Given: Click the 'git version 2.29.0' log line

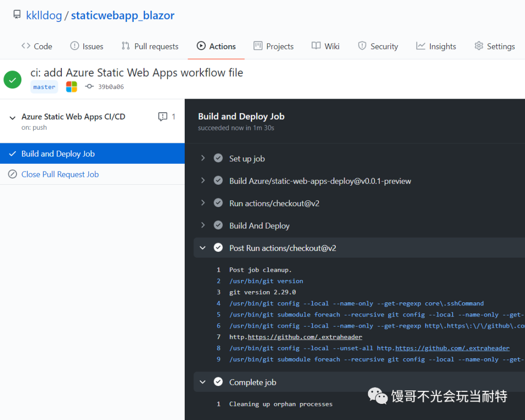Looking at the screenshot, I should coord(262,292).
